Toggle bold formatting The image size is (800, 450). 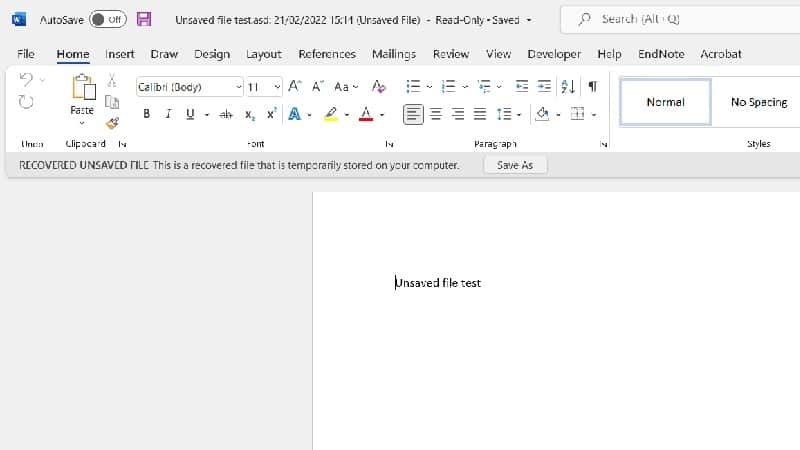(147, 115)
